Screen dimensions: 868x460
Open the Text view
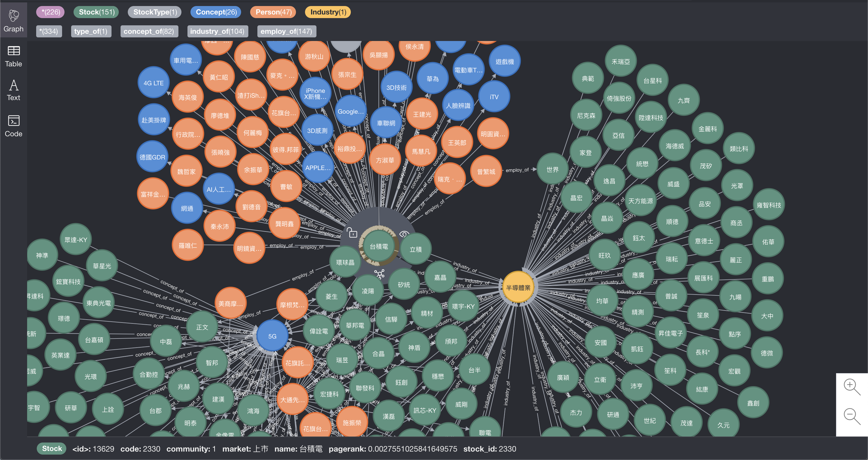[x=14, y=90]
